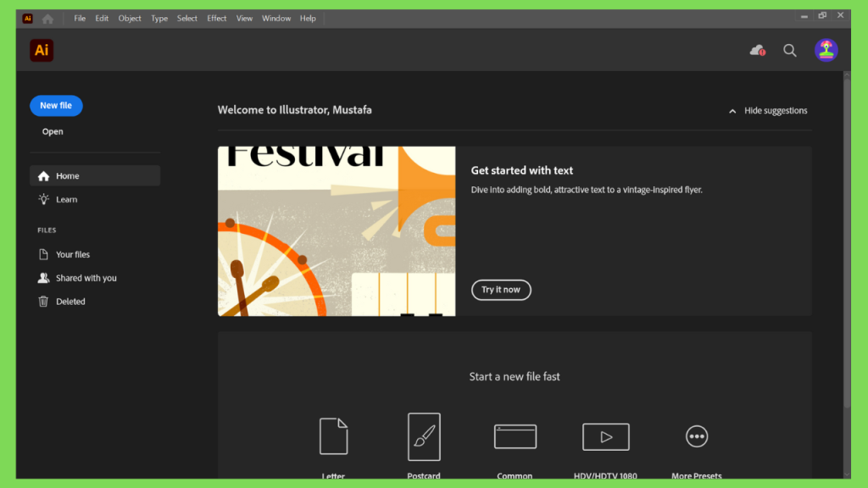
Task: Click the vertical scrollbar on the right
Action: click(847, 243)
